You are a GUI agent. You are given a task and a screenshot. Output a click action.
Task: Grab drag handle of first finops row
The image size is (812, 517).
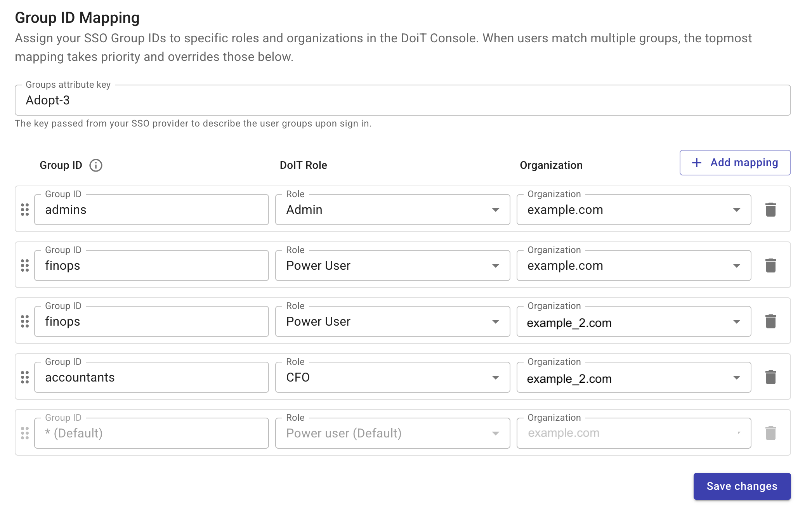tap(25, 265)
